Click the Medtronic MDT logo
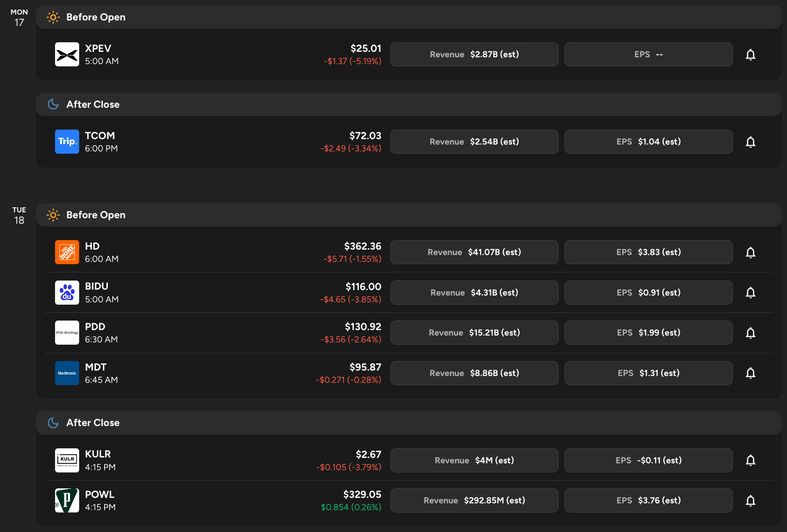 coord(67,373)
